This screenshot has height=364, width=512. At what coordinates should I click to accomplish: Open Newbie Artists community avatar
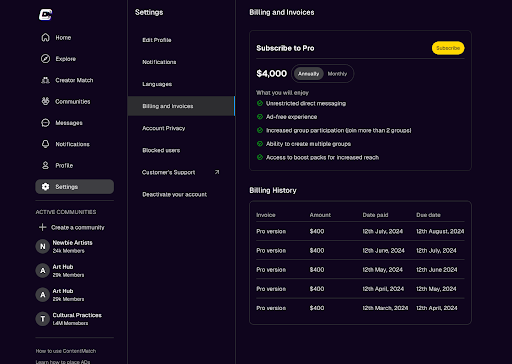point(43,246)
